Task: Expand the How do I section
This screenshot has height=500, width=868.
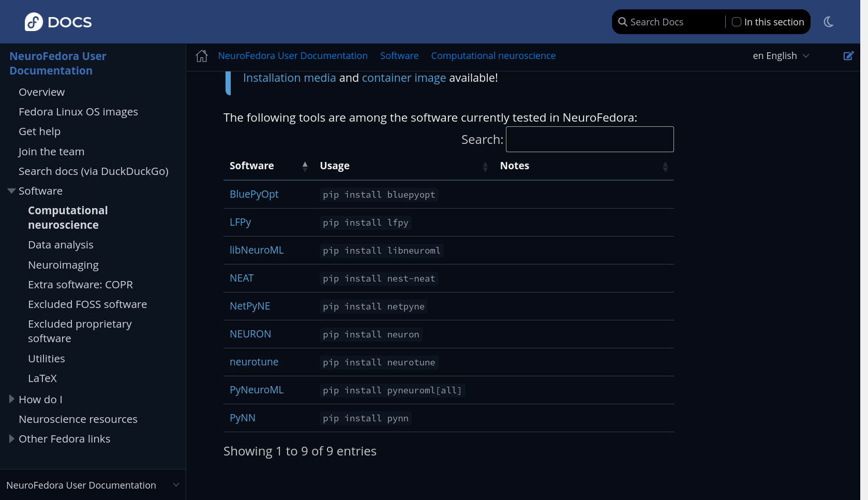Action: pyautogui.click(x=11, y=399)
